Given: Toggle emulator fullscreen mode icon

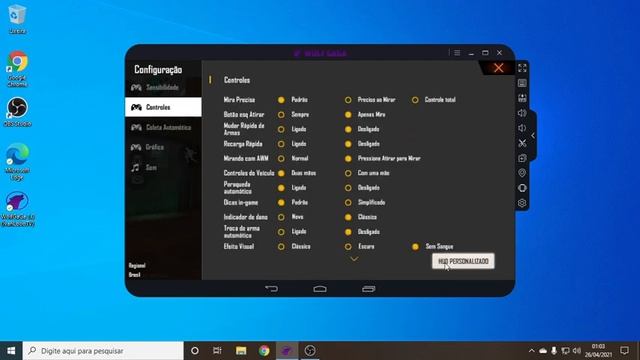Looking at the screenshot, I should [522, 68].
